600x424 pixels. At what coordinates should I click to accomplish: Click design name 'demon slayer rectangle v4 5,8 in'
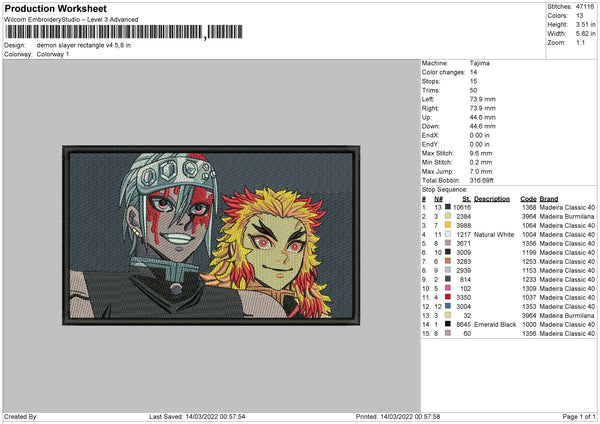click(84, 45)
